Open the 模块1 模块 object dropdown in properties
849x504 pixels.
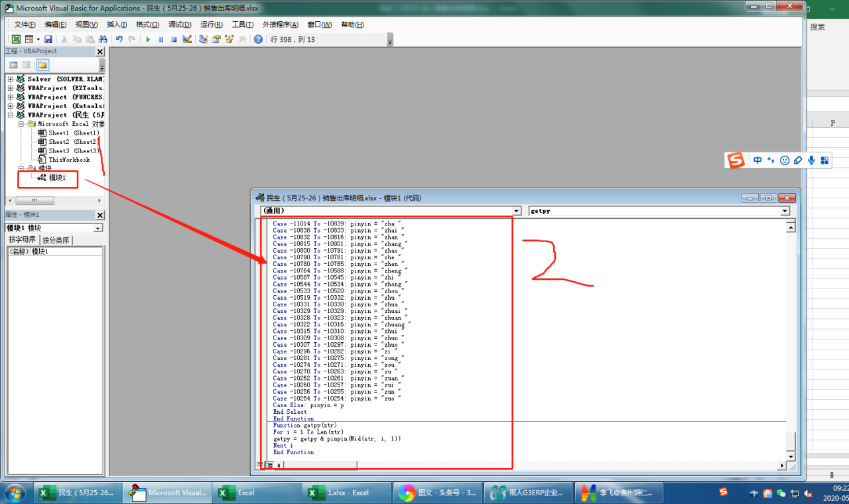(98, 228)
